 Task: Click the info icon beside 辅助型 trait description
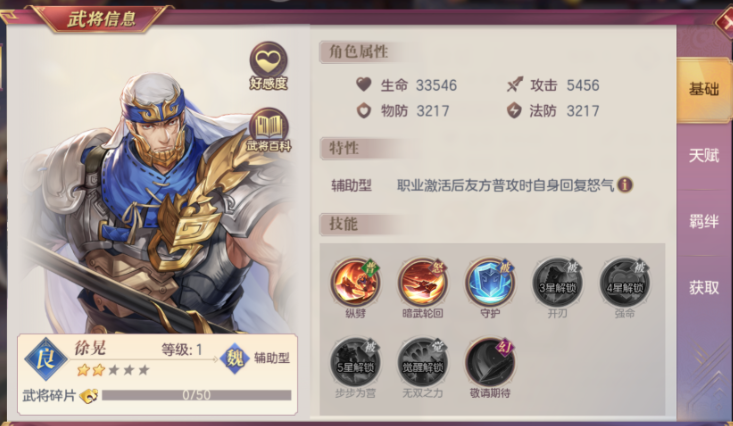[625, 185]
